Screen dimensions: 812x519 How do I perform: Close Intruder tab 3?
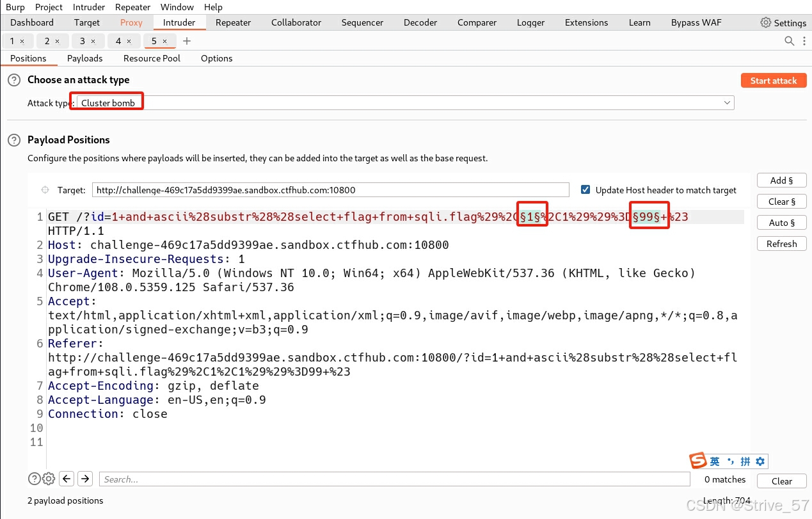tap(93, 41)
